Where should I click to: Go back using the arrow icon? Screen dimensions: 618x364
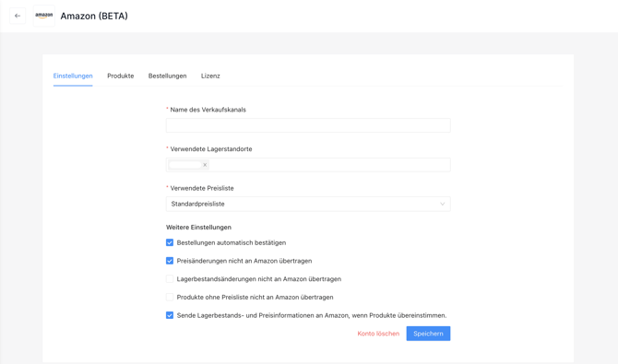click(18, 16)
